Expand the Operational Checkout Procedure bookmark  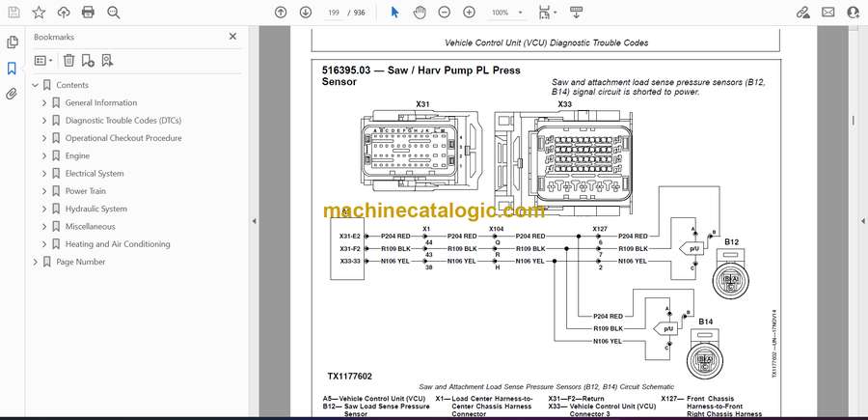tap(44, 138)
